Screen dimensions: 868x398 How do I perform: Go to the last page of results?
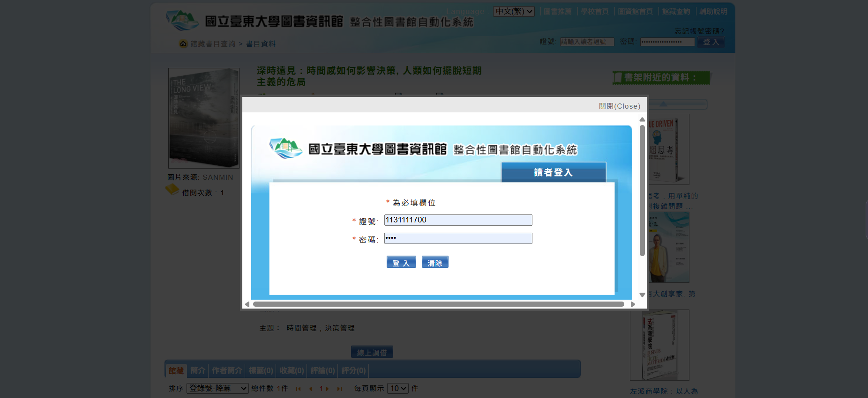click(x=339, y=389)
